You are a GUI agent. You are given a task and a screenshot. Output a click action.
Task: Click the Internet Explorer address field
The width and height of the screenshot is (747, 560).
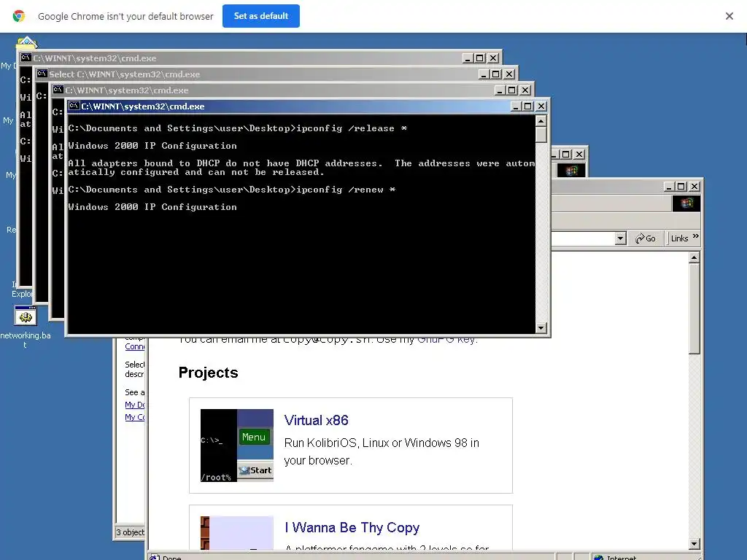583,238
